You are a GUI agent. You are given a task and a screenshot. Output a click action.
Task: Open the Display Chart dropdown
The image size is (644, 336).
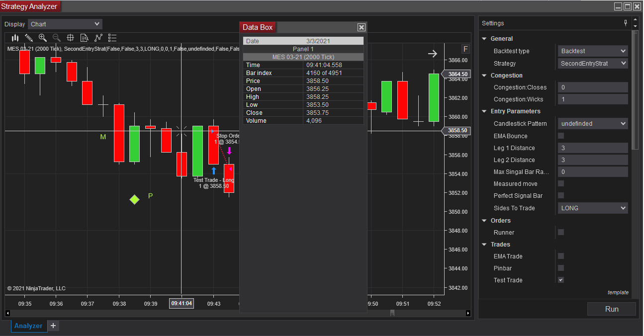[x=65, y=24]
